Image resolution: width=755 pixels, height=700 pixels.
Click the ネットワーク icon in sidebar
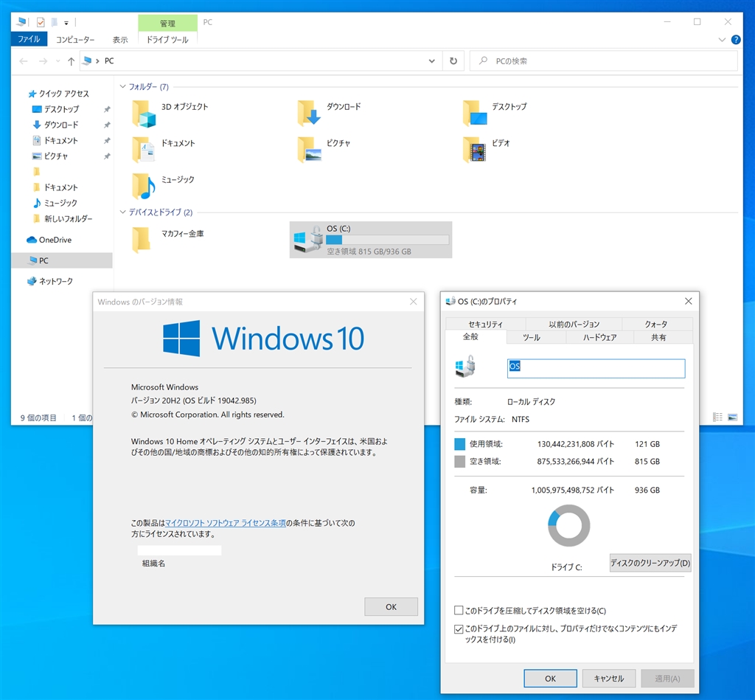point(32,281)
